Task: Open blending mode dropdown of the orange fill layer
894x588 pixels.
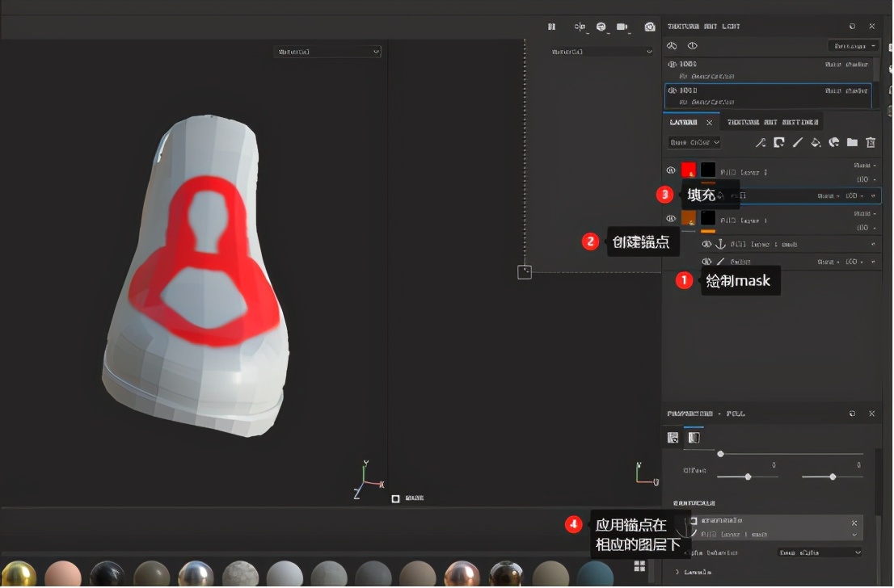Action: click(865, 214)
